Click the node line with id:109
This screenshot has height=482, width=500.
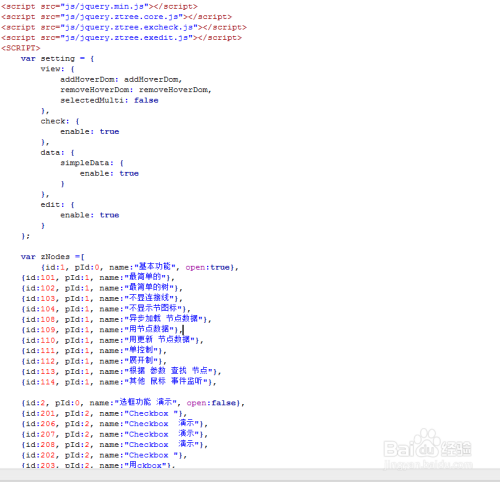(102, 329)
